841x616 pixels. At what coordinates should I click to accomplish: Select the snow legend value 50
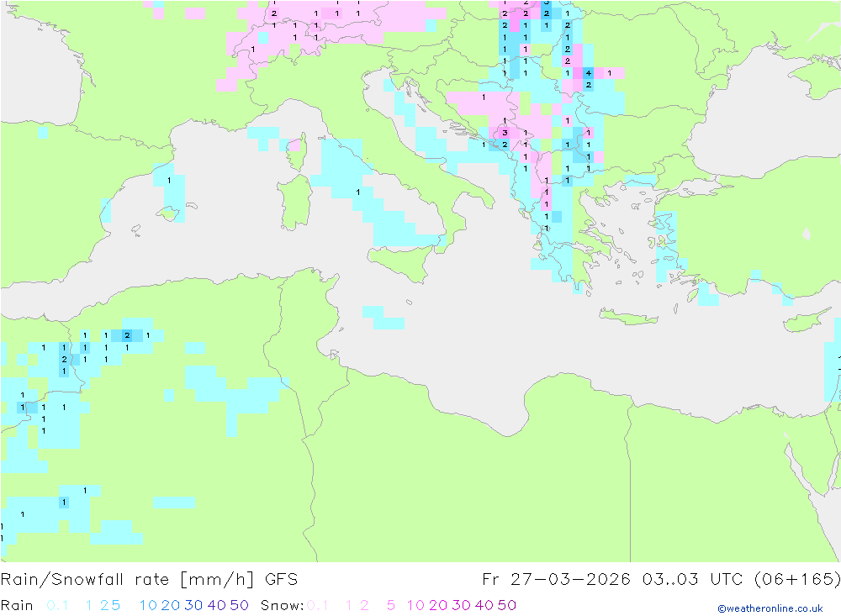click(507, 605)
